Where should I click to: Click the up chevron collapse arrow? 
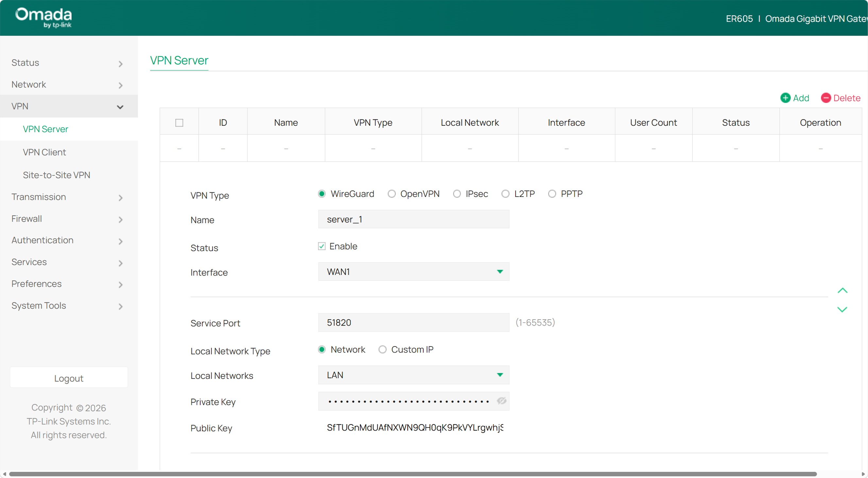pyautogui.click(x=842, y=291)
